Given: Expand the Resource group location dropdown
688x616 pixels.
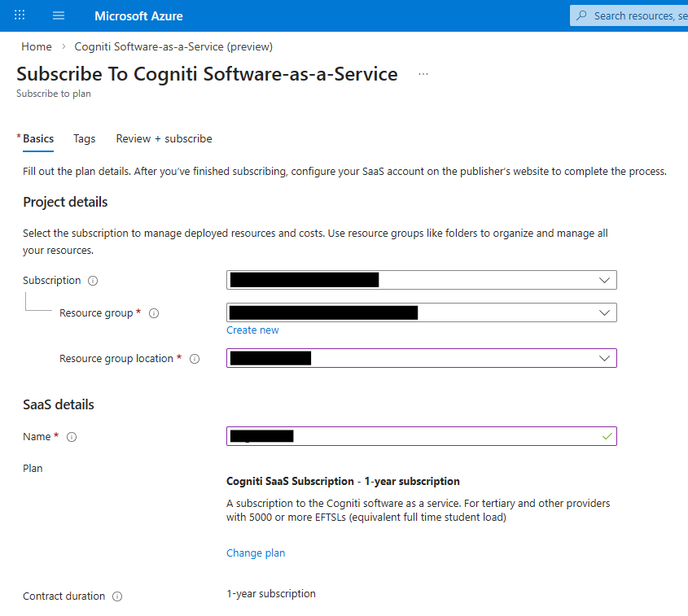Looking at the screenshot, I should 603,359.
